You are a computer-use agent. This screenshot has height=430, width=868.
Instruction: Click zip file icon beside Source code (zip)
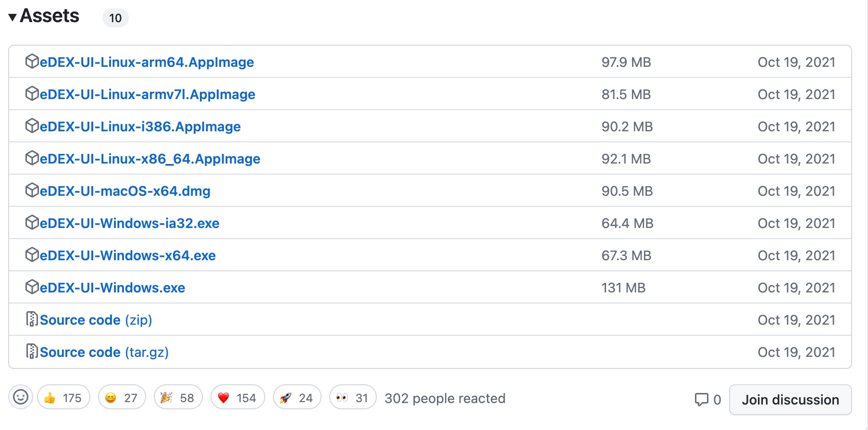[x=32, y=319]
